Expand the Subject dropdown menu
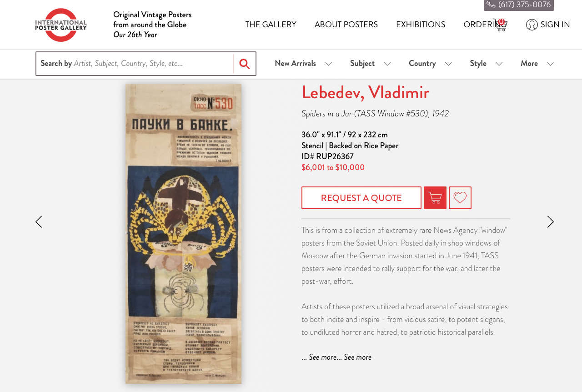This screenshot has height=392, width=582. [370, 64]
